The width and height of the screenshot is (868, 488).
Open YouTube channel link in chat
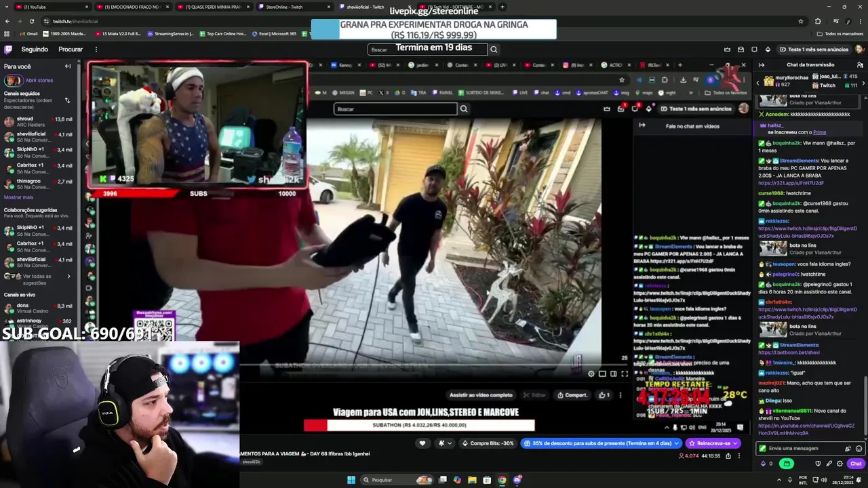[x=806, y=429]
